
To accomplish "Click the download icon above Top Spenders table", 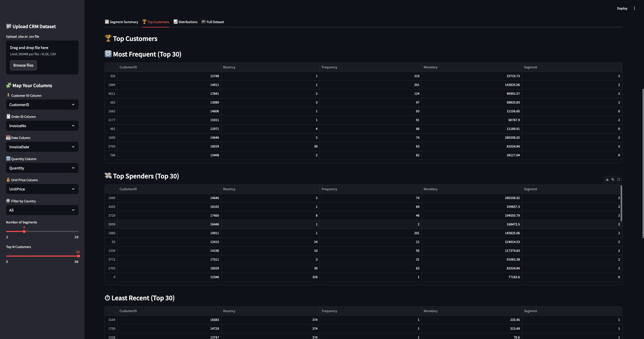I will tap(607, 179).
